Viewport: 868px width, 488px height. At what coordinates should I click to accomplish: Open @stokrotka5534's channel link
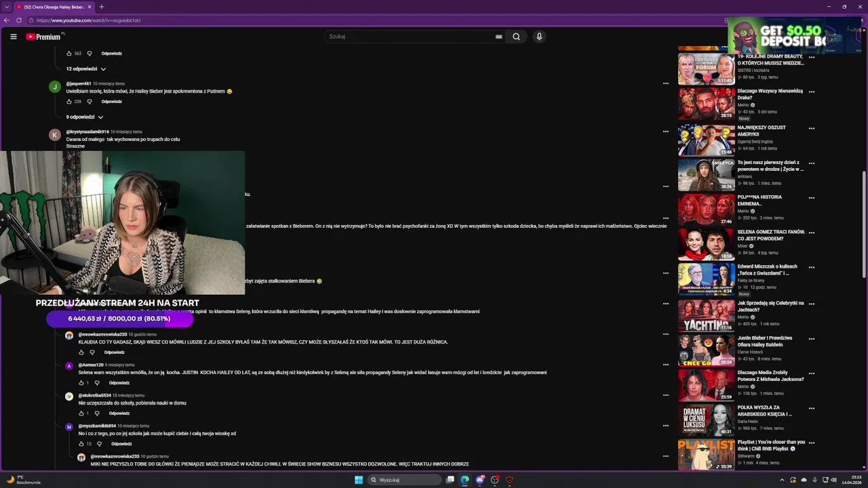point(95,395)
